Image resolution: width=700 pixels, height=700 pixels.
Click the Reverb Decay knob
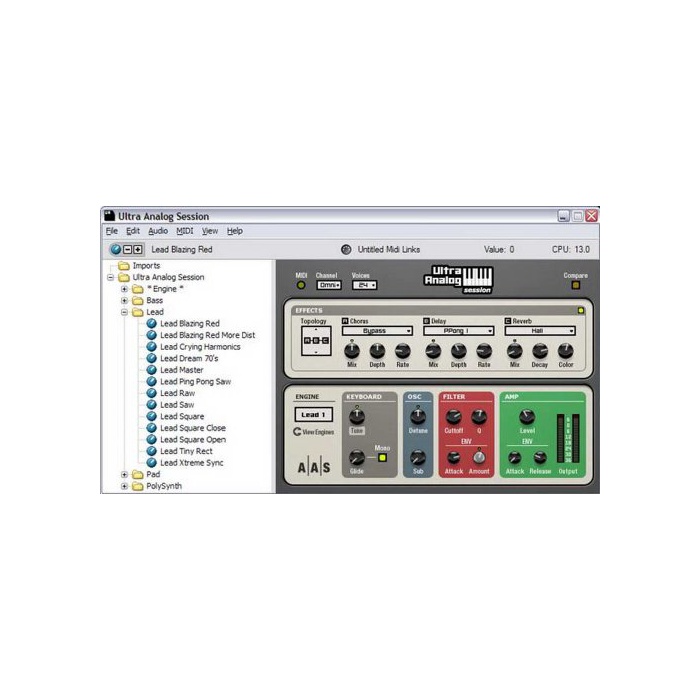(540, 351)
